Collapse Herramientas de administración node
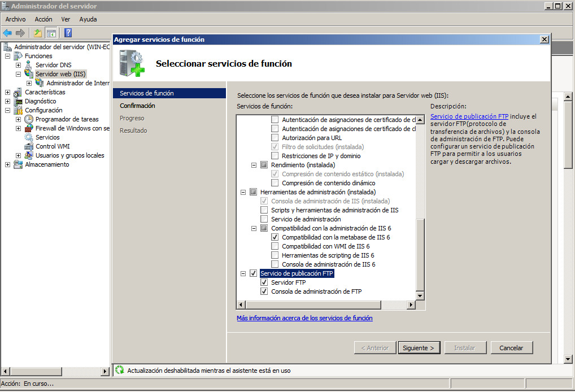The height and width of the screenshot is (392, 575). click(243, 192)
